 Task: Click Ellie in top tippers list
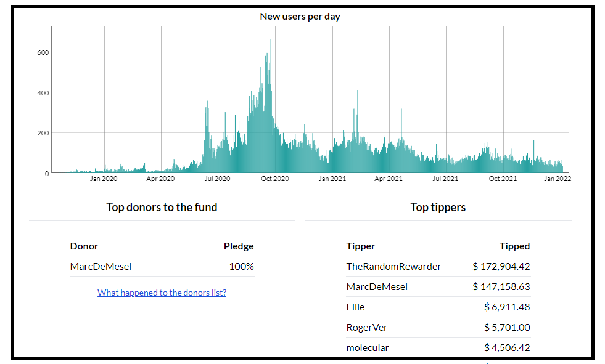coord(355,307)
